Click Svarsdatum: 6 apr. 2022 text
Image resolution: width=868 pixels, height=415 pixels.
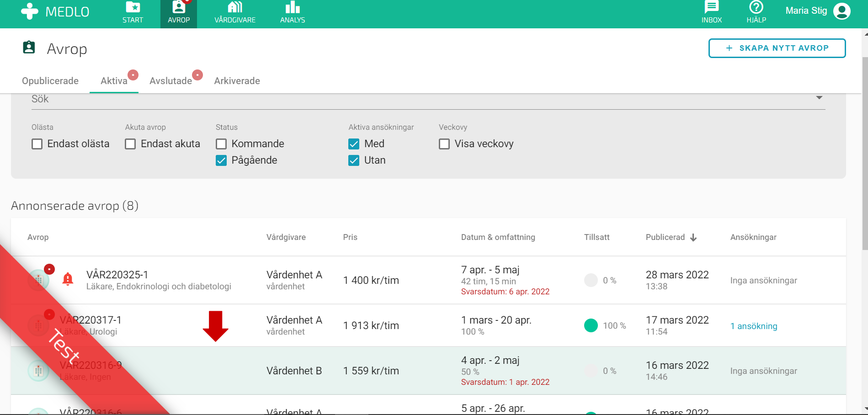[505, 292]
